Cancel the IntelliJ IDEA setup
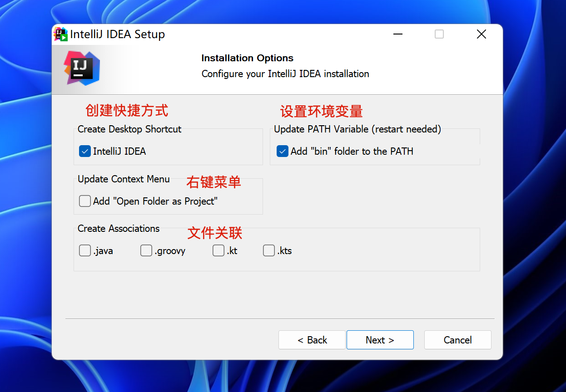The height and width of the screenshot is (392, 566). 458,340
